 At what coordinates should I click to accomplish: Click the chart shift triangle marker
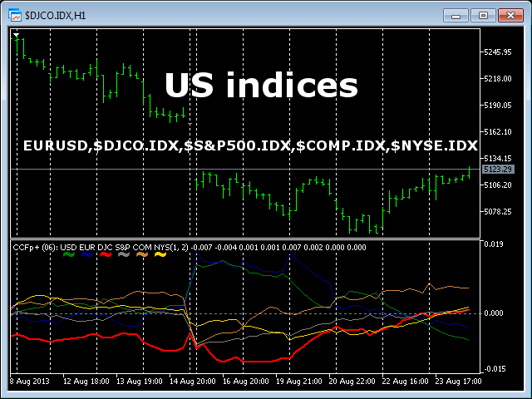coord(17,35)
